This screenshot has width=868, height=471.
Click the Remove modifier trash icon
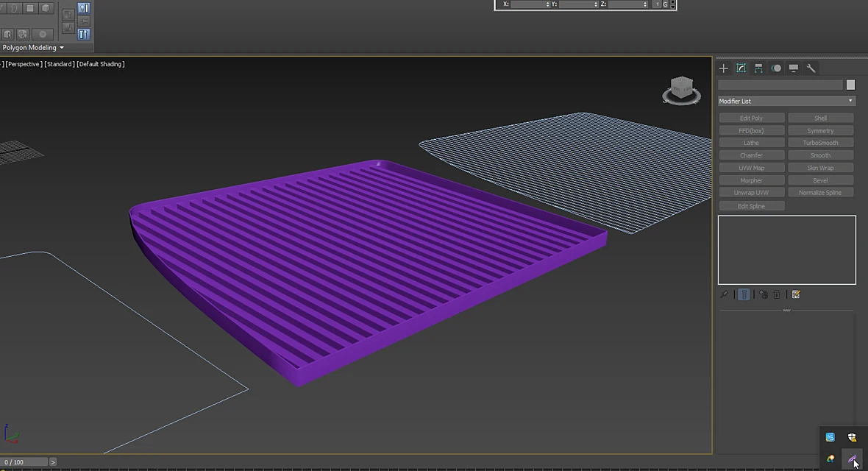tap(777, 294)
